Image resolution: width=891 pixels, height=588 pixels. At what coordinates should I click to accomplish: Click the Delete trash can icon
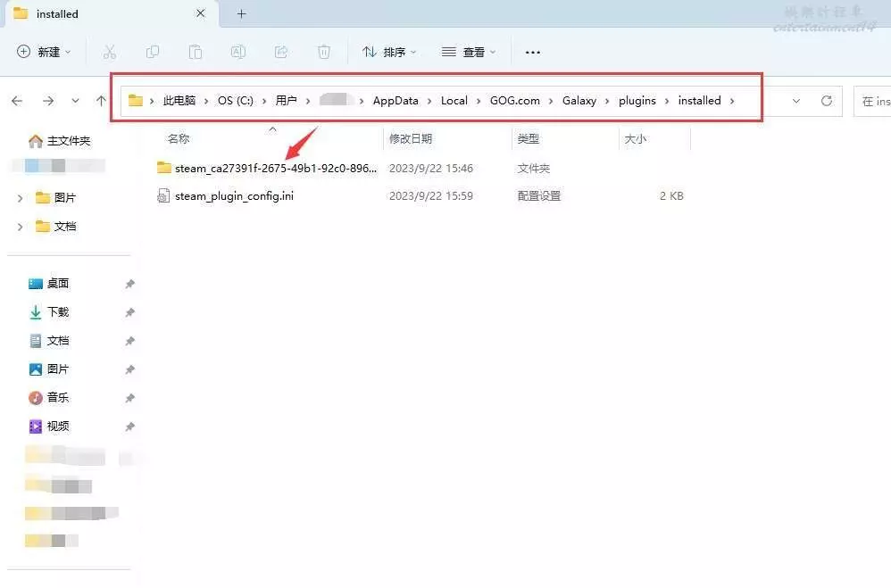point(324,52)
